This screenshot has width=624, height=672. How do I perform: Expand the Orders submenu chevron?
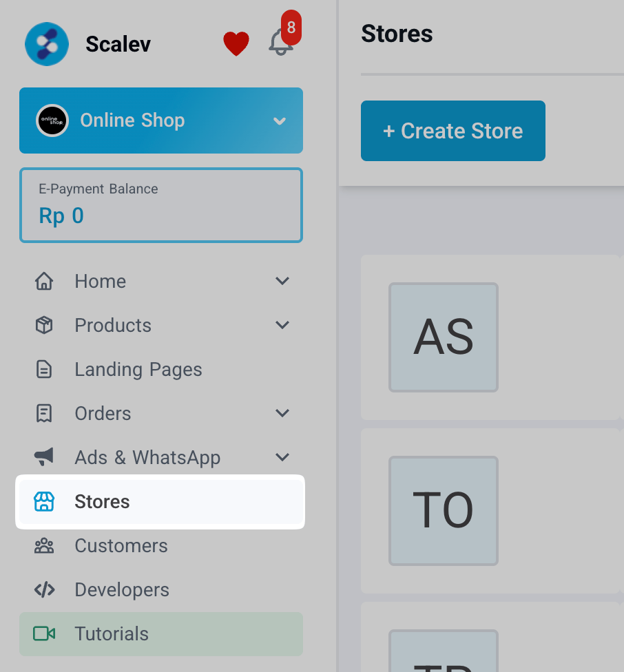[282, 413]
